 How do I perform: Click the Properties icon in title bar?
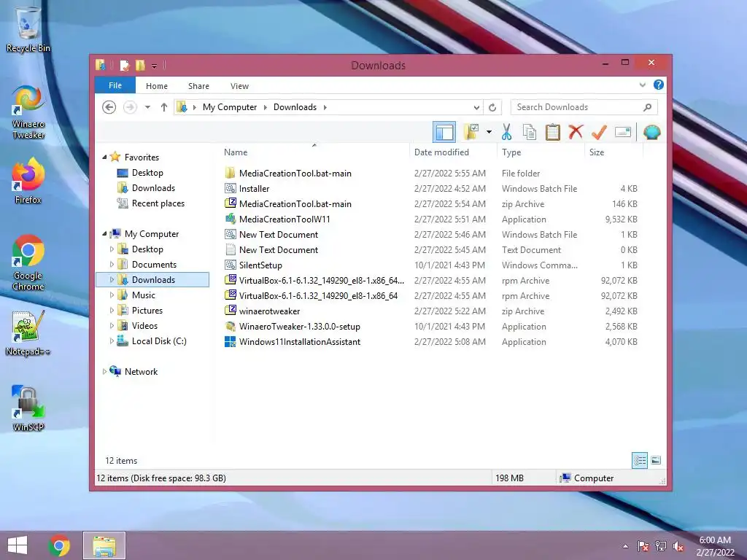point(124,65)
